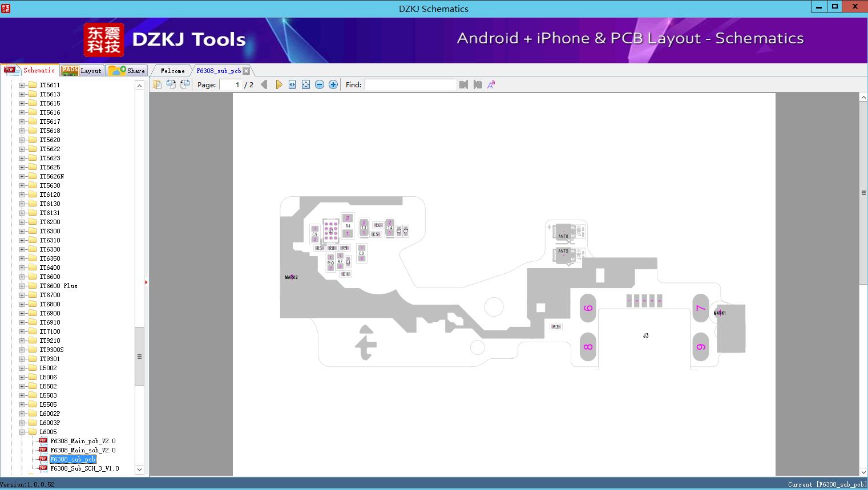Click the tree panel scroll down arrow

coord(139,469)
